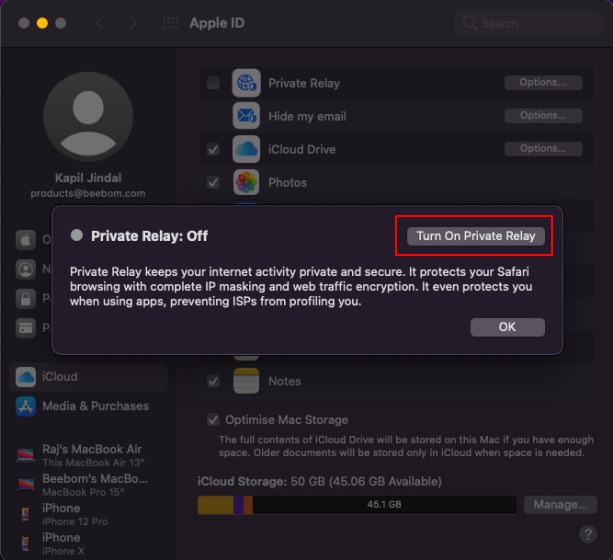
Task: Open Hide my email Options
Action: coord(543,116)
